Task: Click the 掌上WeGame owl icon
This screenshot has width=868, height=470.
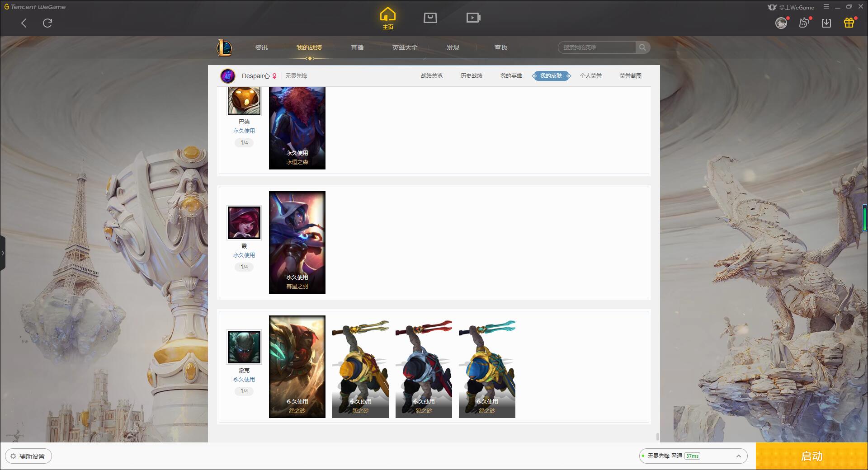Action: 772,7
